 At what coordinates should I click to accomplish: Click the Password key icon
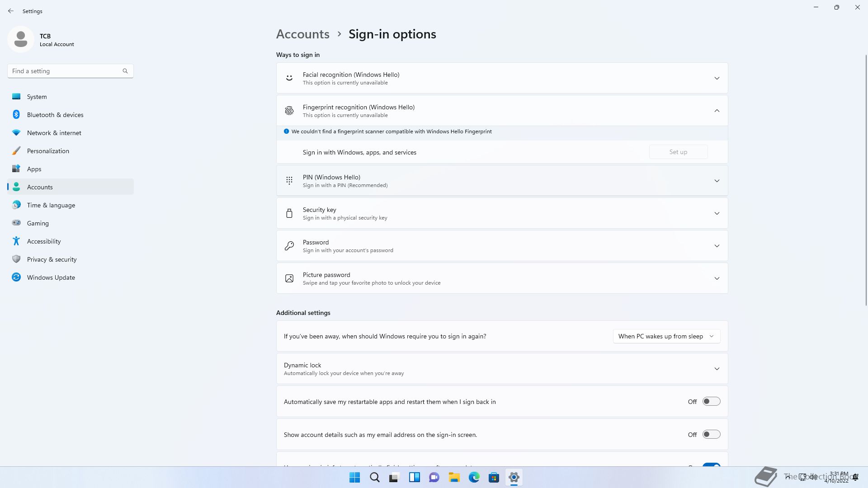(x=289, y=246)
